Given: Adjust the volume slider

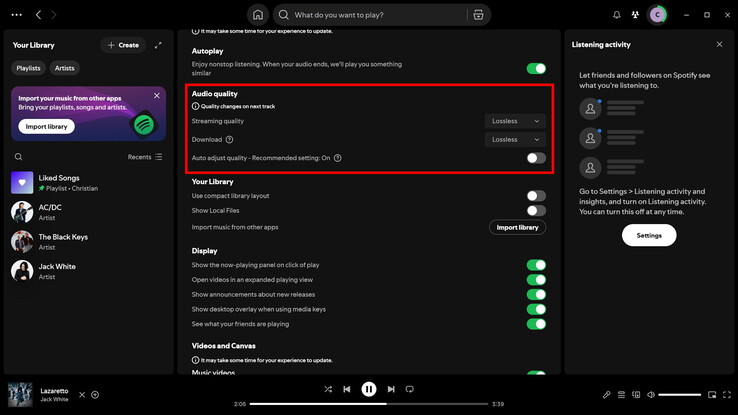Looking at the screenshot, I should (x=680, y=395).
